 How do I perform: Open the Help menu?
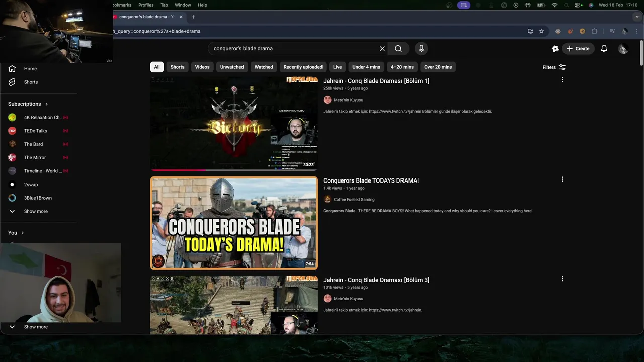click(x=202, y=5)
